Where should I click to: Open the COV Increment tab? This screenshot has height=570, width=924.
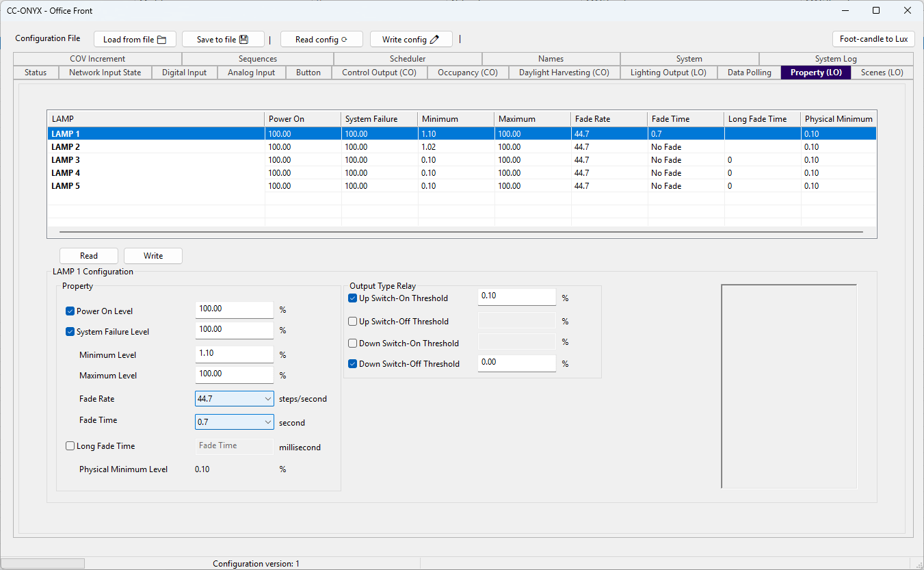(97, 59)
